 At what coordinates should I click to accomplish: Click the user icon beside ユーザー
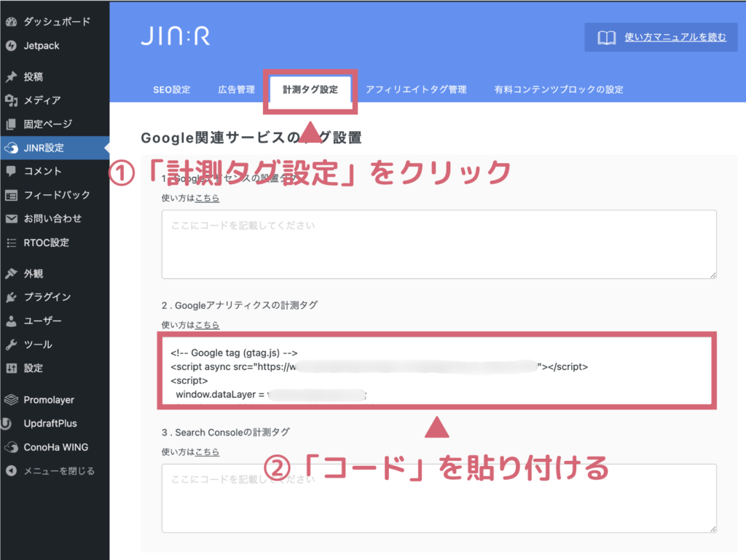coord(12,321)
